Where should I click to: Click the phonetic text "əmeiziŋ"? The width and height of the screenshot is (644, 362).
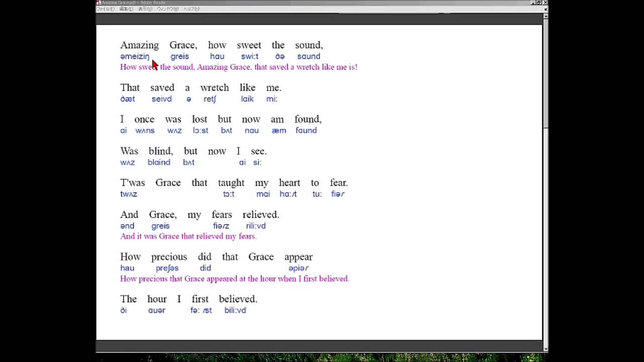coord(135,56)
